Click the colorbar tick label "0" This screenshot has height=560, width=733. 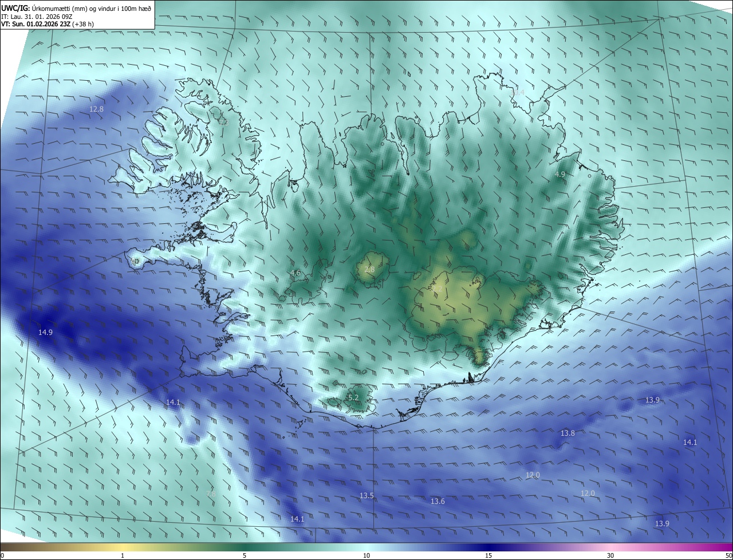(2, 555)
